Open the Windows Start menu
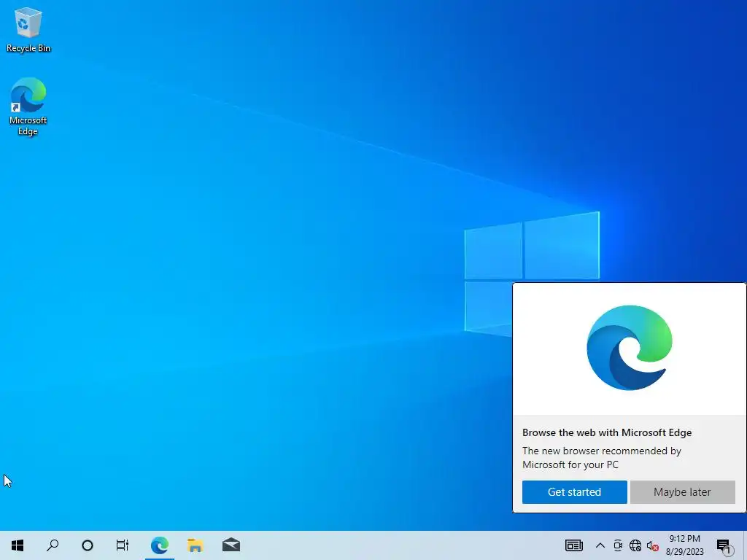The image size is (747, 560). [x=18, y=545]
